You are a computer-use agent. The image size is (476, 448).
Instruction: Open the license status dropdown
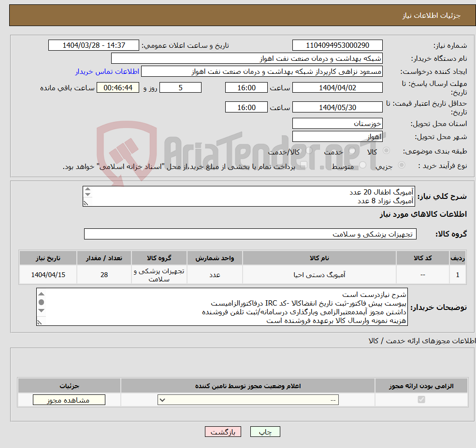248,400
